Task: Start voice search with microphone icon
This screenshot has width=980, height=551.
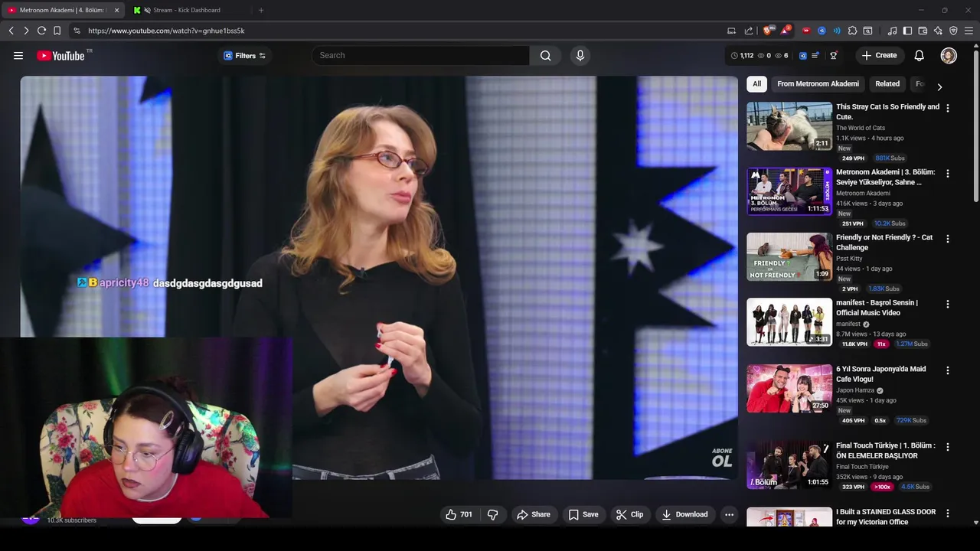Action: 580,55
